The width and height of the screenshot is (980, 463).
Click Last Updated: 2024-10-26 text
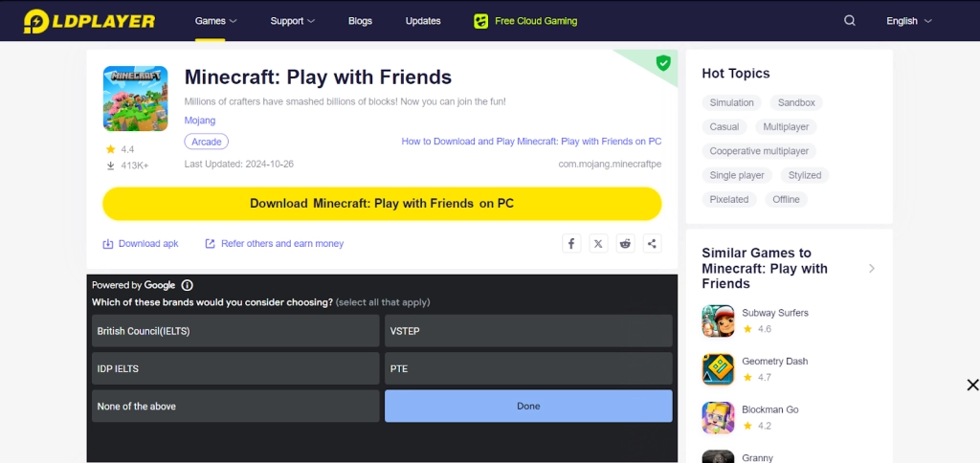(x=238, y=165)
